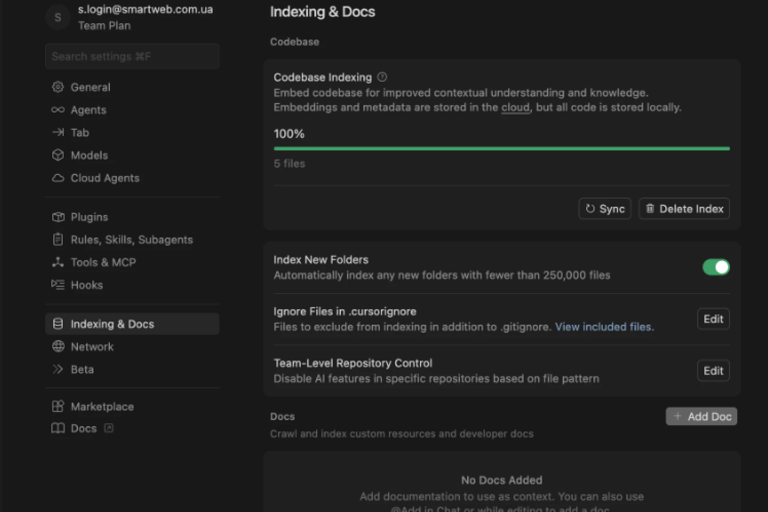Click the Tab arrow icon in sidebar
Screen dimensions: 768x512
point(58,133)
